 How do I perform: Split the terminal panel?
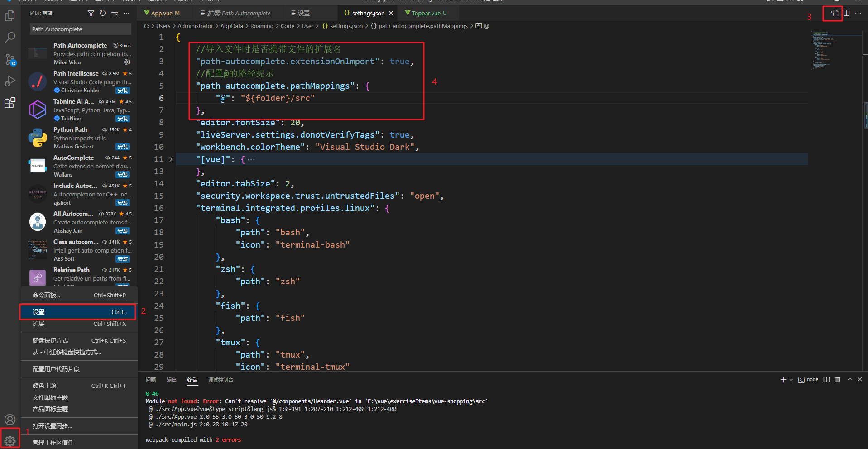826,380
